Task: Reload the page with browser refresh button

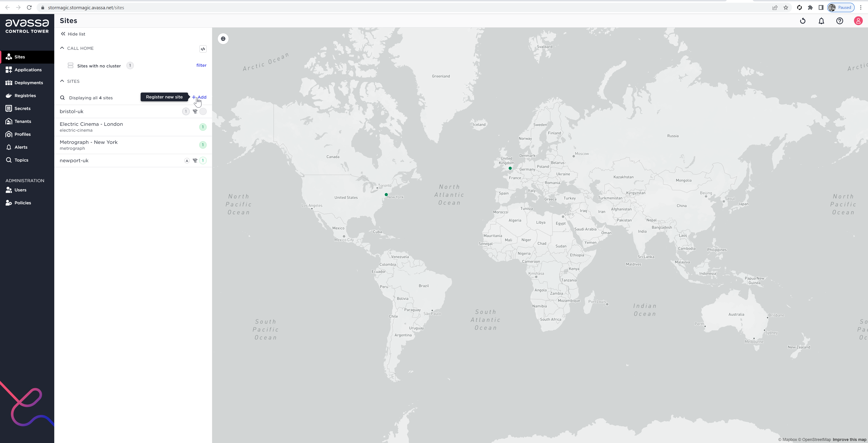Action: point(29,7)
